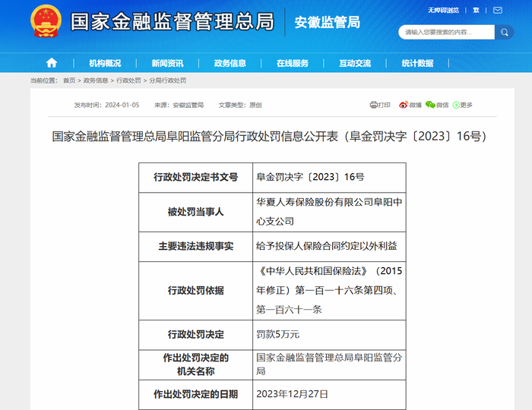
Task: Open 政务信息 breadcrumb link
Action: 96,80
